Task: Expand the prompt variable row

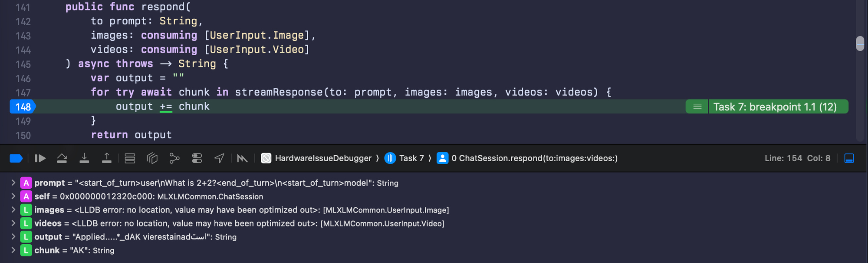Action: tap(13, 183)
